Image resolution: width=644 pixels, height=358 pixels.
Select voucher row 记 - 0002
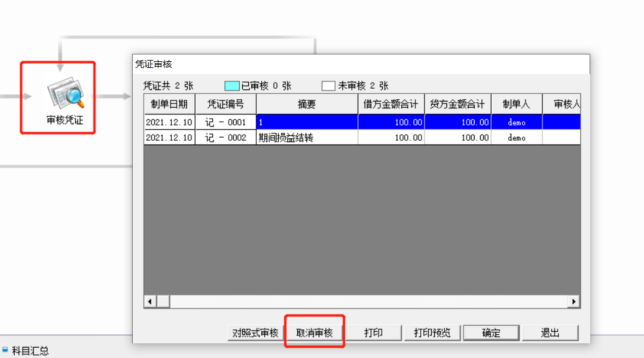click(x=362, y=138)
